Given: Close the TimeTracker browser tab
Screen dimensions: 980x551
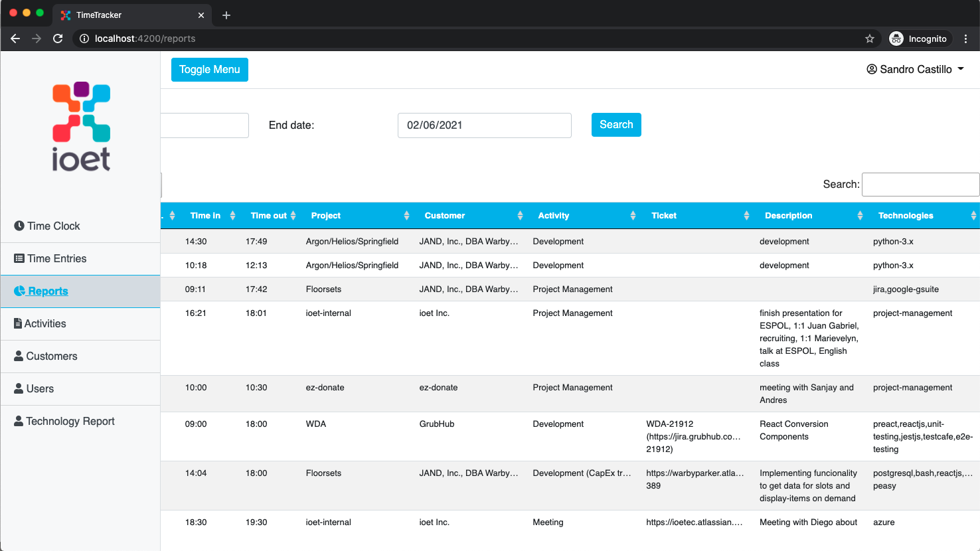Looking at the screenshot, I should click(201, 15).
